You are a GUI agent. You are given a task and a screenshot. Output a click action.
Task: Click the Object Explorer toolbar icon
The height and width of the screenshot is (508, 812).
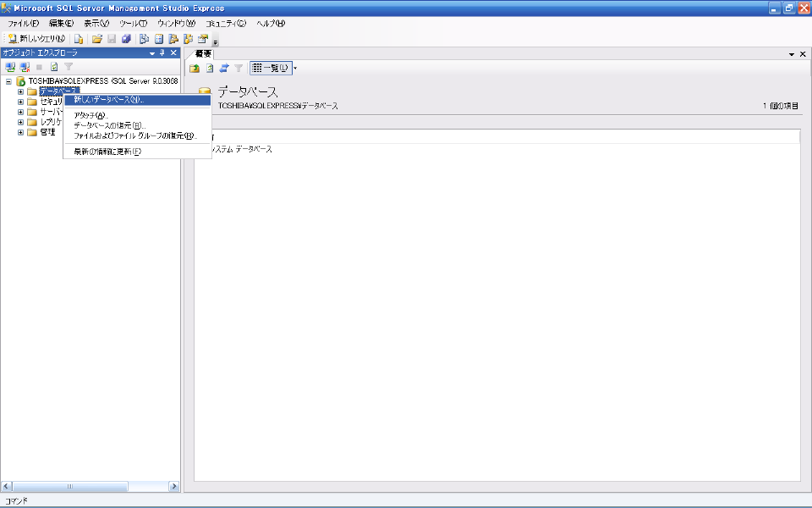(173, 39)
